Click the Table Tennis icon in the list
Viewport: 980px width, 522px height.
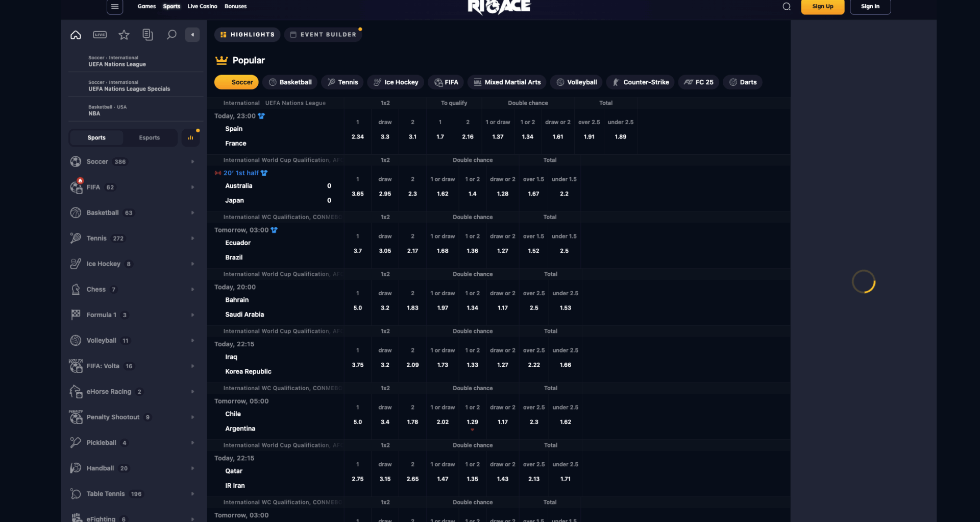point(76,493)
